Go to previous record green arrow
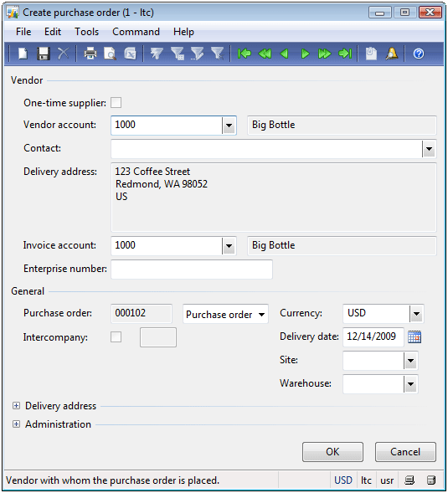 285,54
